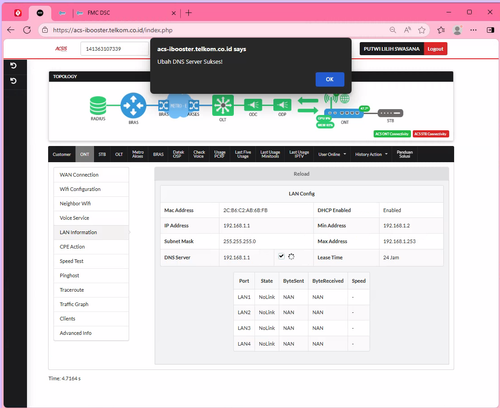
Task: Switch to the FMC DSC browser tab
Action: pos(125,13)
